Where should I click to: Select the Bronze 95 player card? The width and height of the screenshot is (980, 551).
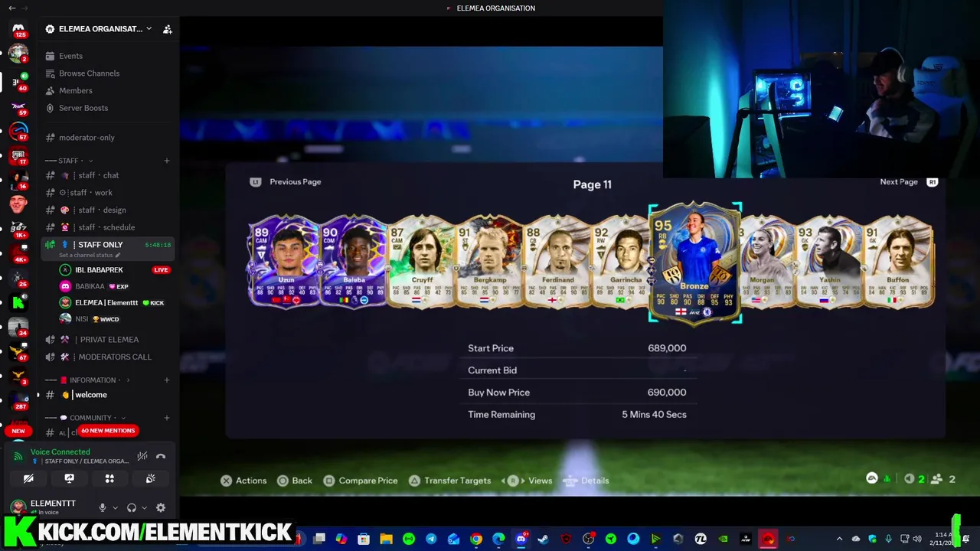pyautogui.click(x=694, y=264)
